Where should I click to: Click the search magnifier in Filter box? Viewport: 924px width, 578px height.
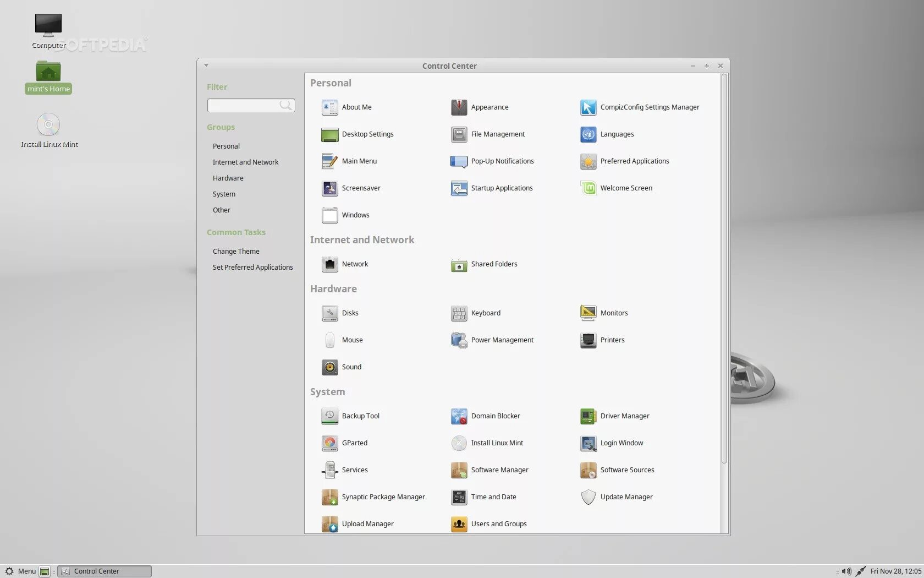[285, 105]
